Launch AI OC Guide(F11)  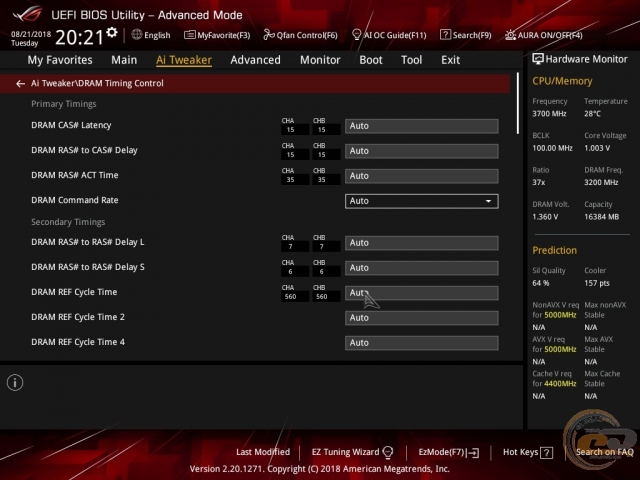tap(389, 35)
